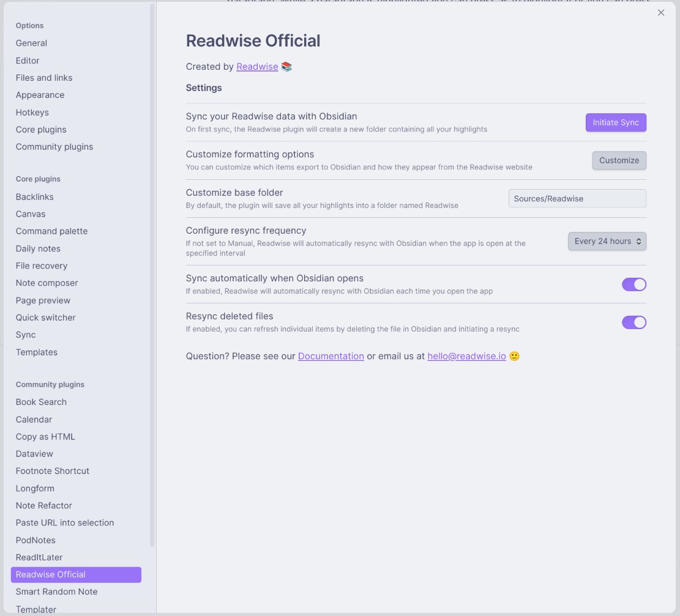Screen dimensions: 680x616
Task: Disable the Resync deleted files switch
Action: click(633, 322)
